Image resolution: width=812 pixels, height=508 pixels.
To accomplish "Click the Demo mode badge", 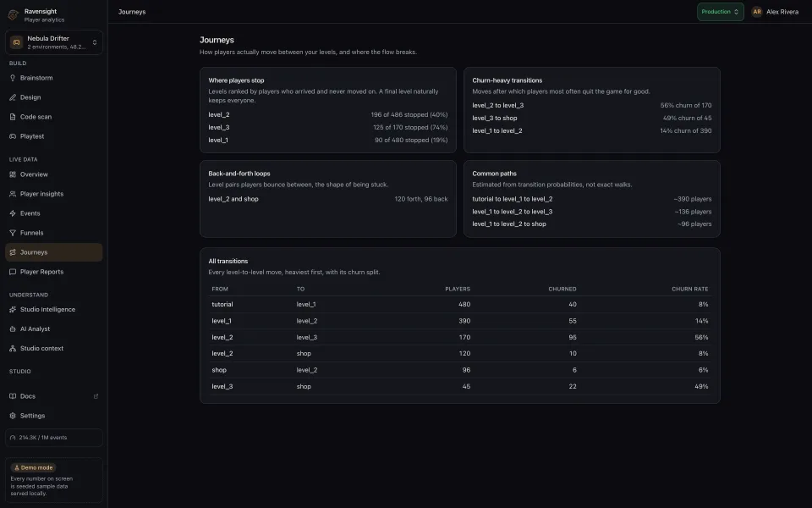I will 33,467.
